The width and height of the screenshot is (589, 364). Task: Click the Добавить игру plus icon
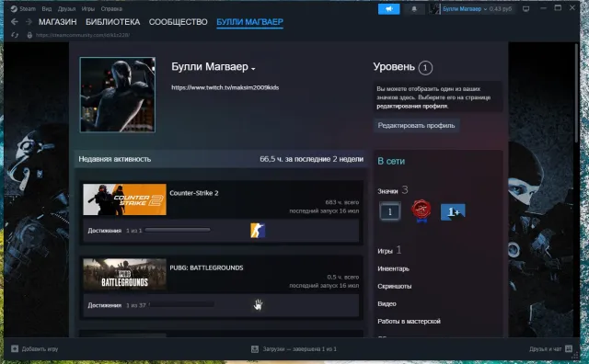click(x=15, y=348)
